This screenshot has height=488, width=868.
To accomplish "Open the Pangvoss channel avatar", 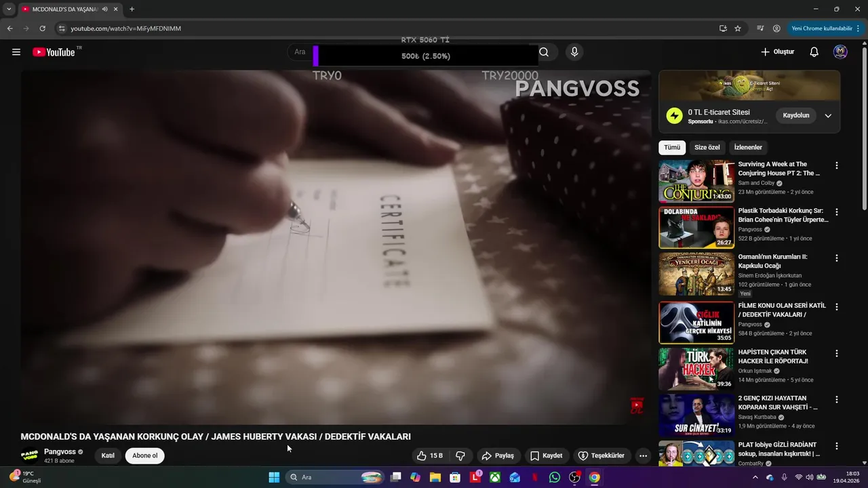I will tap(29, 455).
